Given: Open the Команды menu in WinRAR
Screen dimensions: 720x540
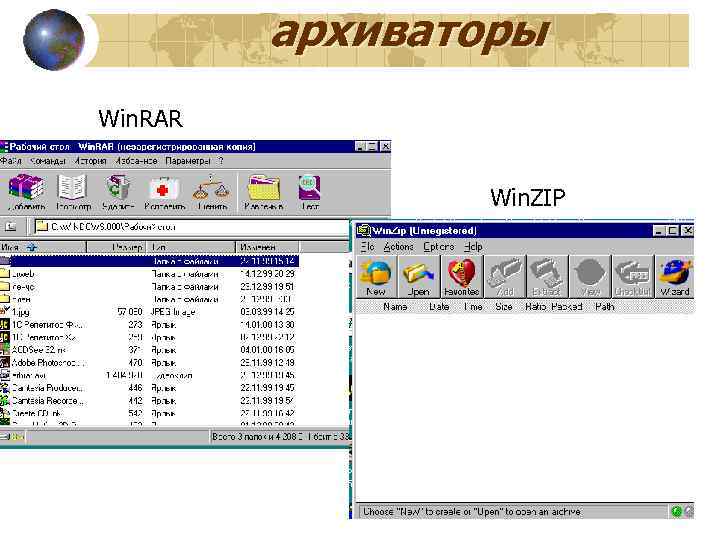Looking at the screenshot, I should pyautogui.click(x=48, y=161).
